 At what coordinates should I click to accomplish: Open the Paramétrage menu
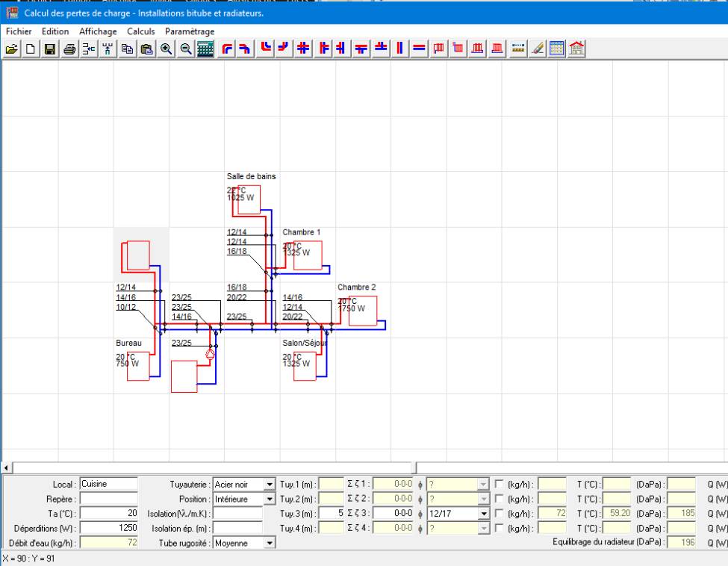[x=190, y=31]
